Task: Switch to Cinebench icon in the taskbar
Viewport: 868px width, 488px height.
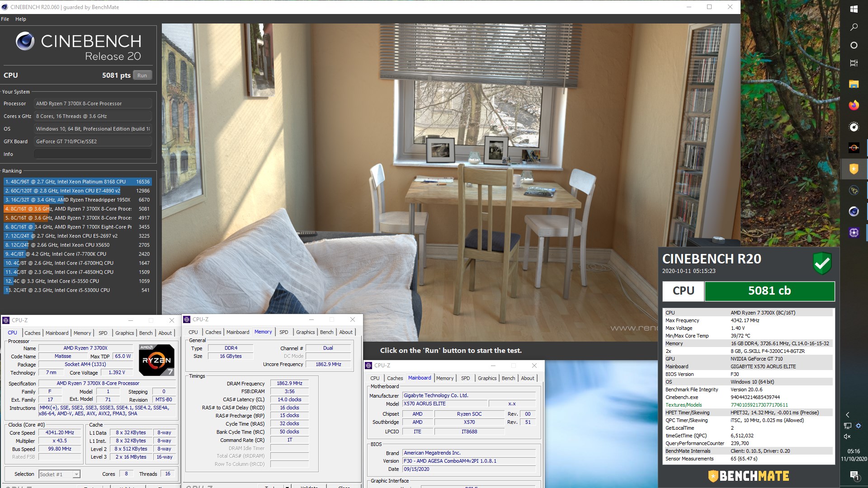Action: click(x=854, y=211)
